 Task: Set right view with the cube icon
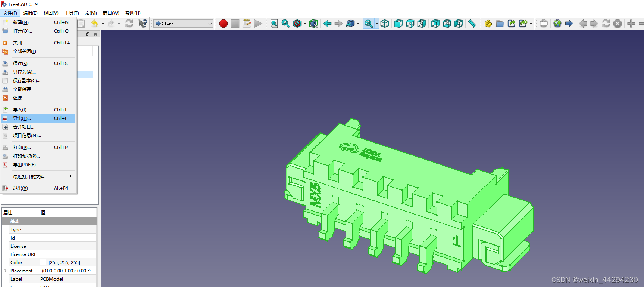coord(422,24)
